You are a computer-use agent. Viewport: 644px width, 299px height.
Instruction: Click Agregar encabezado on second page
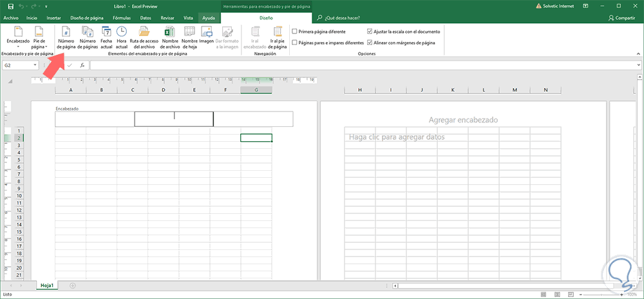(x=463, y=120)
